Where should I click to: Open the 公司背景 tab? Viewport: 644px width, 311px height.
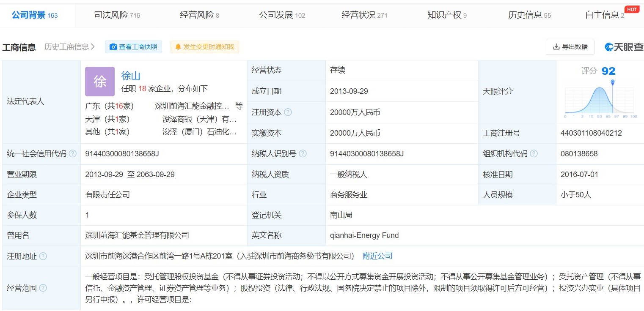(35, 15)
